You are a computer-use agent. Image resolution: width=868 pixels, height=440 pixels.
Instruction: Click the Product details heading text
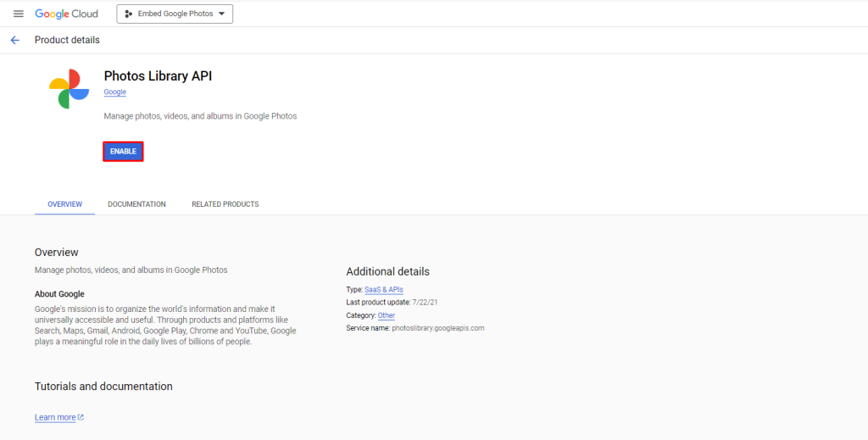[x=67, y=40]
